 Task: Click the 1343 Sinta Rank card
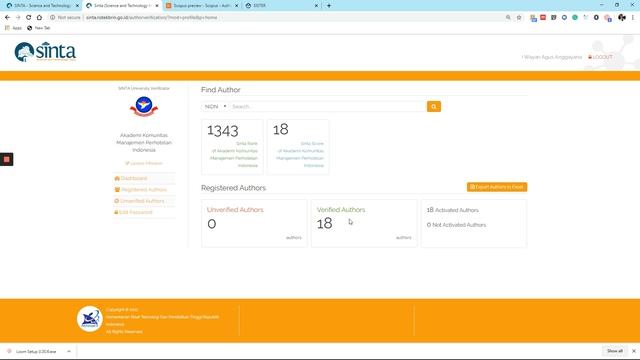(232, 147)
